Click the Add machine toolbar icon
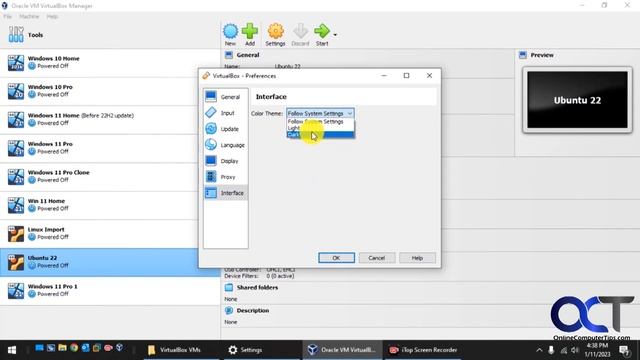Viewport: 640px width, 360px height. [x=250, y=35]
